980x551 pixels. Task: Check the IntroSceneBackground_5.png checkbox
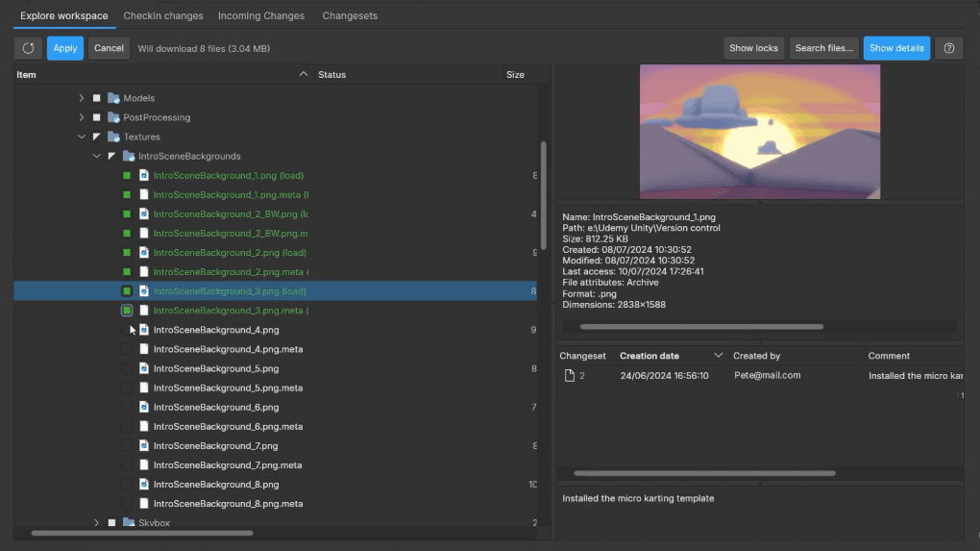[127, 369]
